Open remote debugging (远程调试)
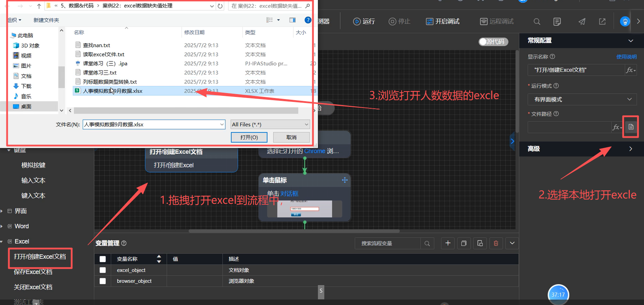This screenshot has height=305, width=644. [497, 21]
